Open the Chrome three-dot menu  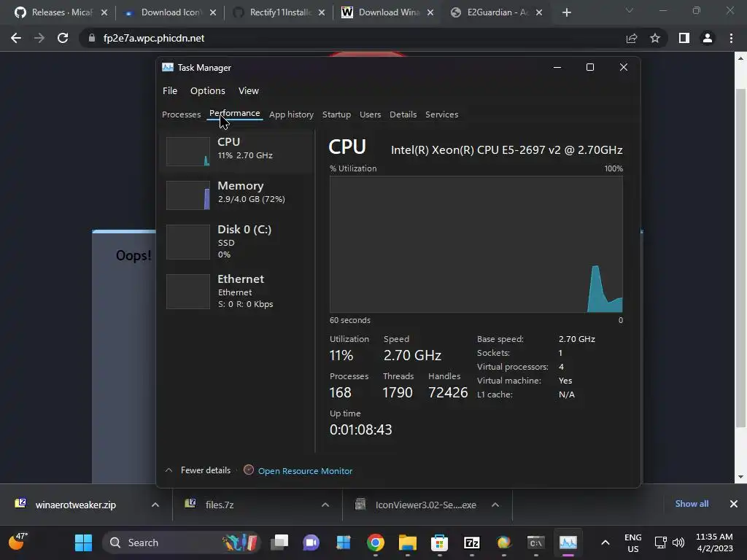[731, 38]
